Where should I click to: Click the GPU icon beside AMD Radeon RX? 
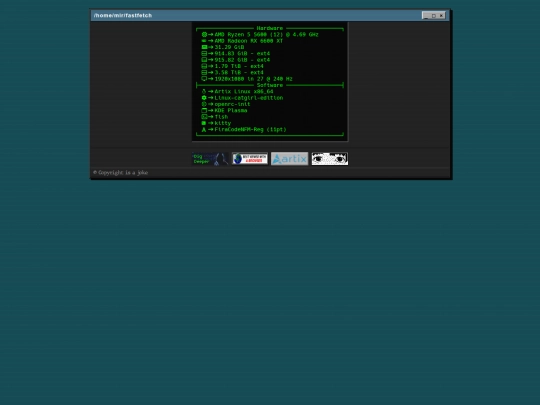pos(204,41)
